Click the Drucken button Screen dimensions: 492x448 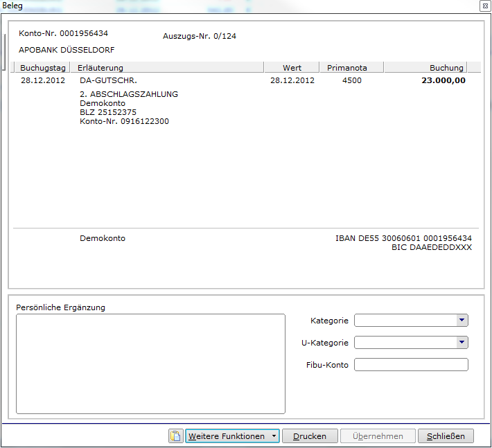310,436
